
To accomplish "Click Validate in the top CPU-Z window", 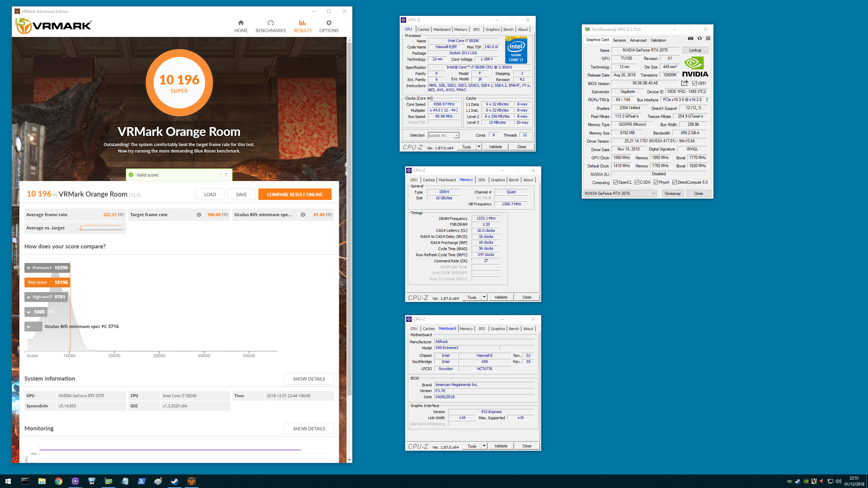I will 495,147.
